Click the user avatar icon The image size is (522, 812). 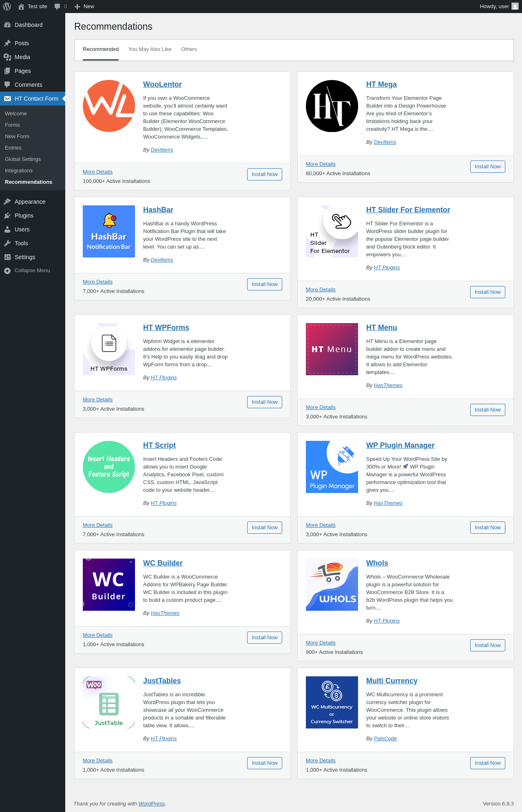pyautogui.click(x=515, y=7)
